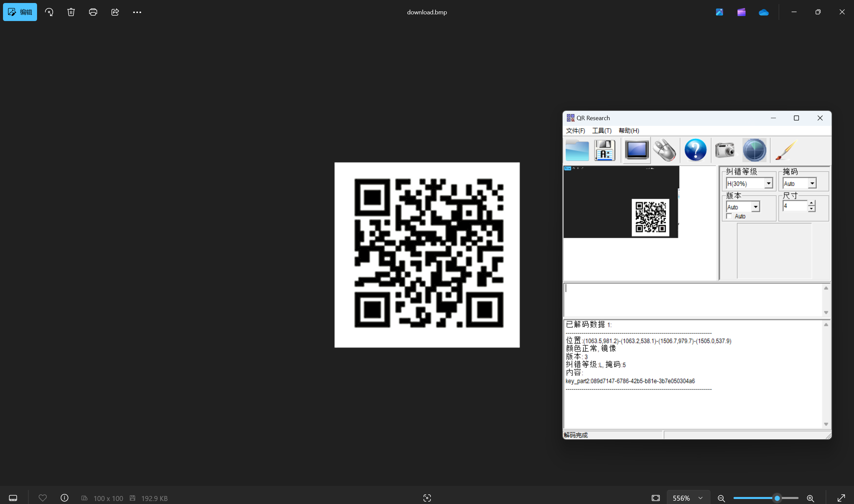Mark the image as favorite with heart

tap(43, 498)
